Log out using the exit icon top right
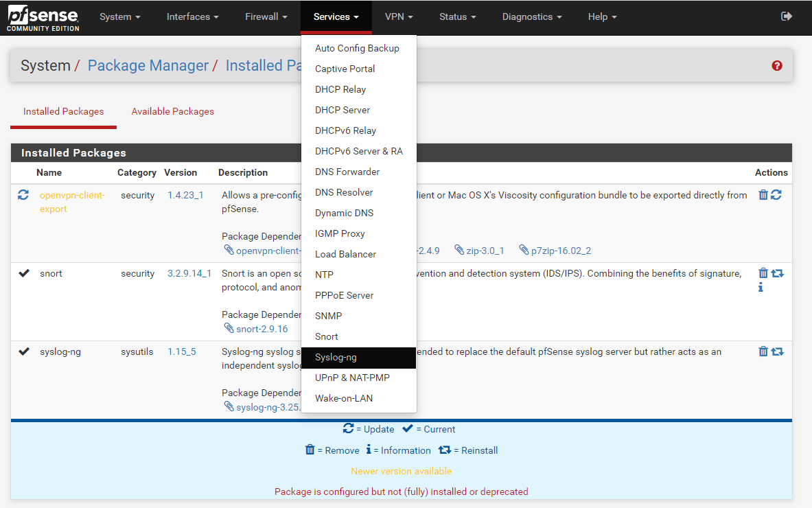This screenshot has width=812, height=508. (787, 16)
